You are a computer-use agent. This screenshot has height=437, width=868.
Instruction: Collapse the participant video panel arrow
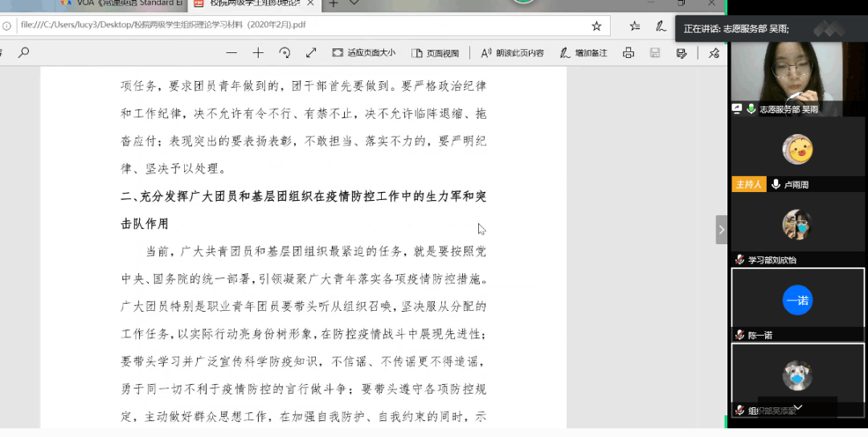pos(721,230)
